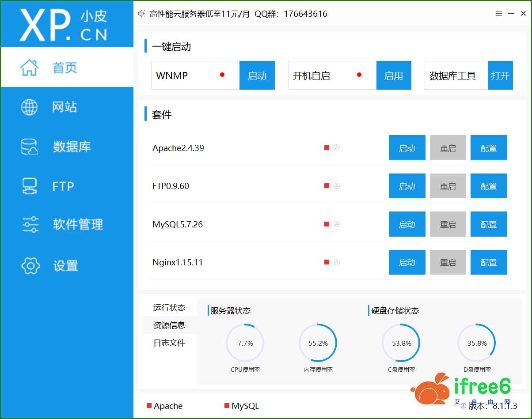Open software management sliders icon
The width and height of the screenshot is (532, 419).
(30, 224)
